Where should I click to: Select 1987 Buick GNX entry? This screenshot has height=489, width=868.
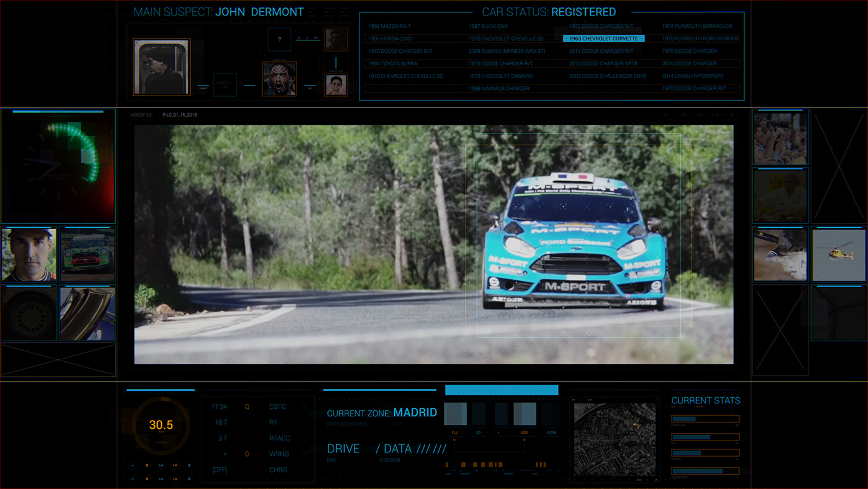tap(488, 26)
